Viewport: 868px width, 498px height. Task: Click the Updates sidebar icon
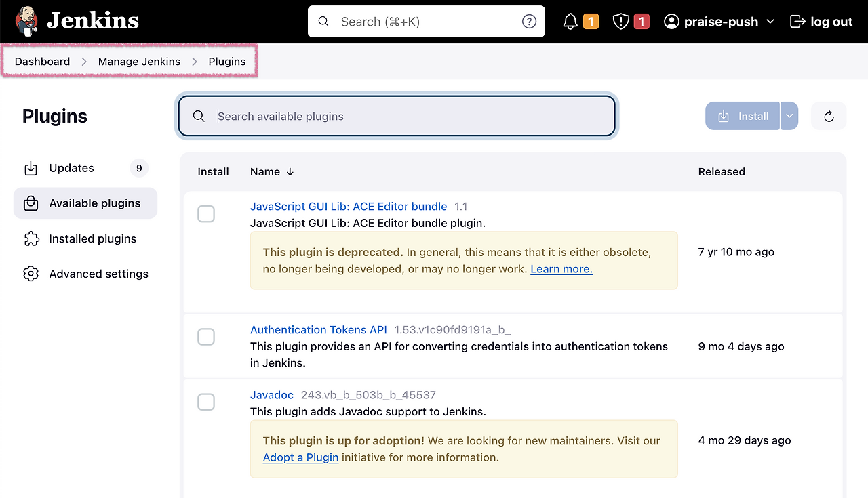click(x=31, y=168)
